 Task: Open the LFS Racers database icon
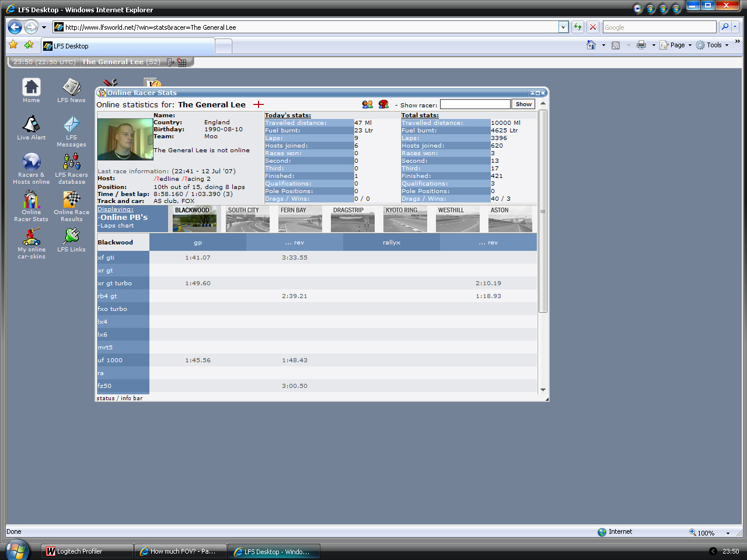(x=71, y=169)
